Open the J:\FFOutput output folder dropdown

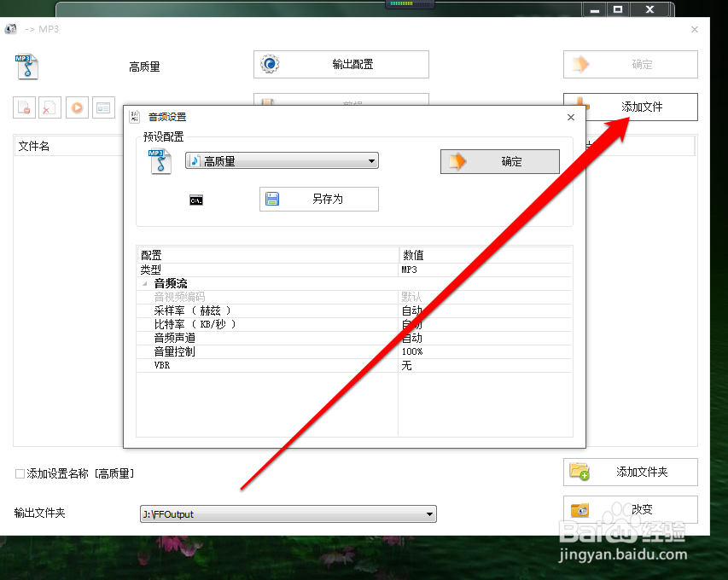point(428,513)
